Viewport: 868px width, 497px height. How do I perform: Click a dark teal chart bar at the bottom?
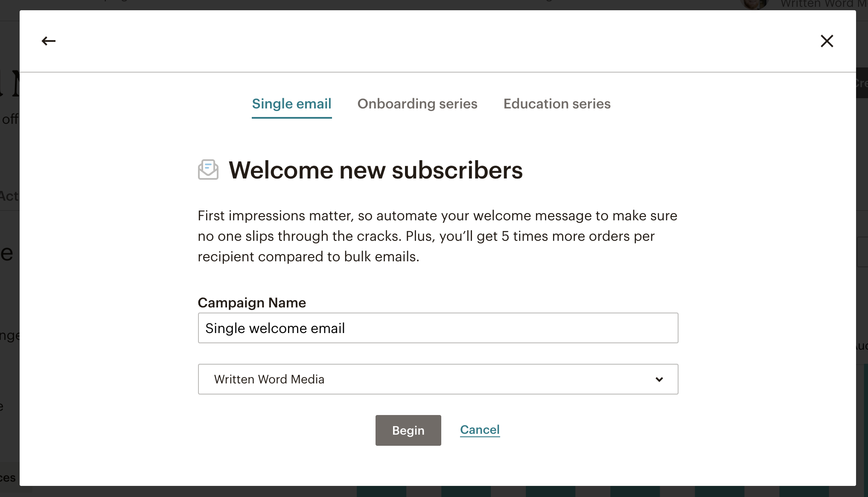pos(382,491)
